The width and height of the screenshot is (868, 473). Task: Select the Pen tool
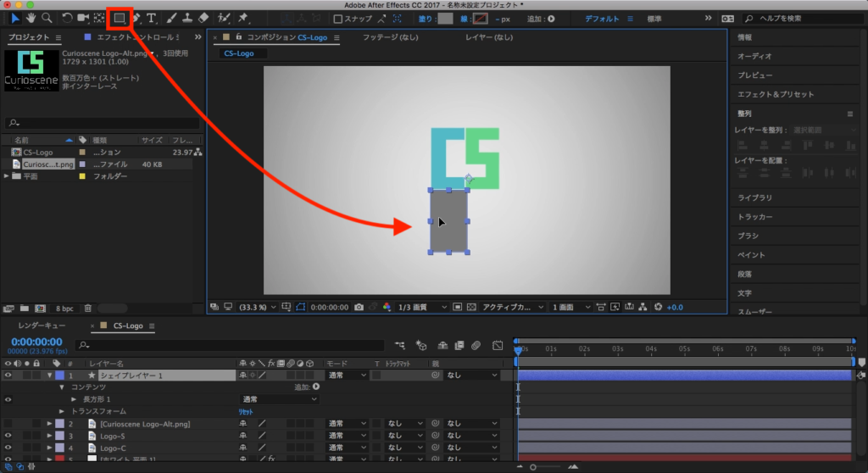point(136,18)
